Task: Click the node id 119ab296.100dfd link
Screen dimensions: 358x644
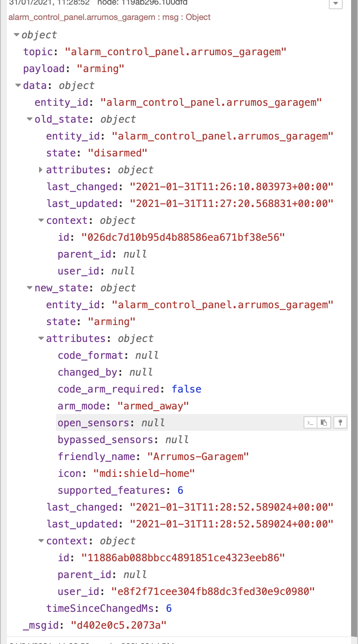Action: click(x=150, y=3)
